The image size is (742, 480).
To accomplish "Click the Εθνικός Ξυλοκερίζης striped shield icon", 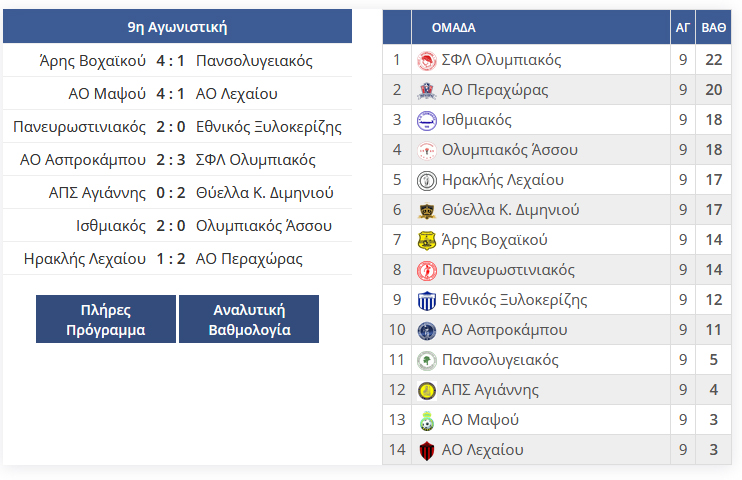I will (426, 301).
